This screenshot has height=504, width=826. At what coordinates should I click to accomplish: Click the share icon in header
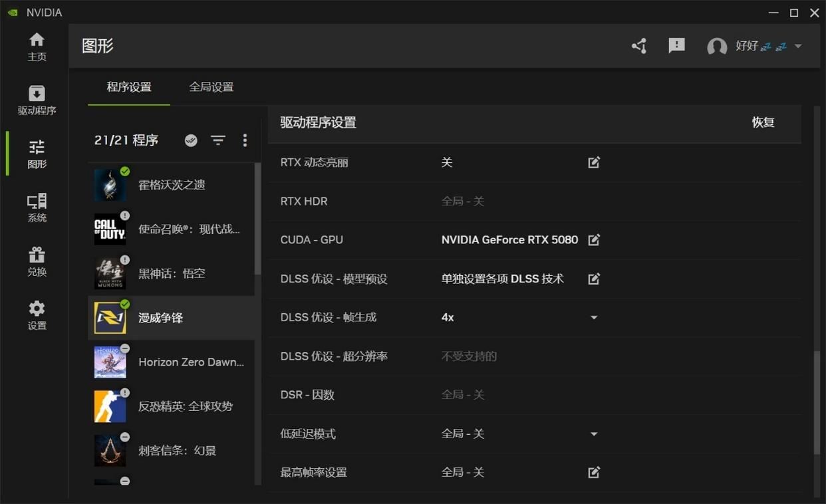tap(639, 46)
